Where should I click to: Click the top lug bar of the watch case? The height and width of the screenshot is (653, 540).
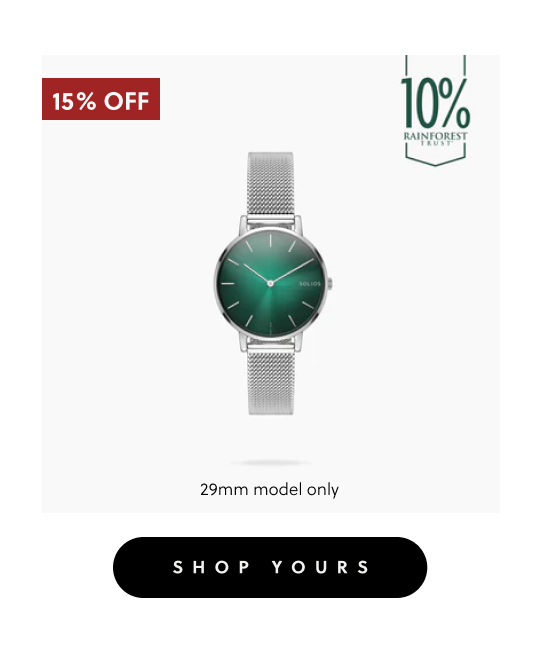click(x=271, y=219)
